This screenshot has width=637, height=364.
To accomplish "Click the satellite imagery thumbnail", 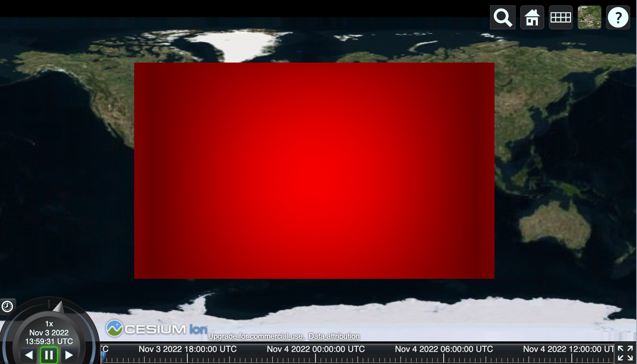I will (x=589, y=17).
